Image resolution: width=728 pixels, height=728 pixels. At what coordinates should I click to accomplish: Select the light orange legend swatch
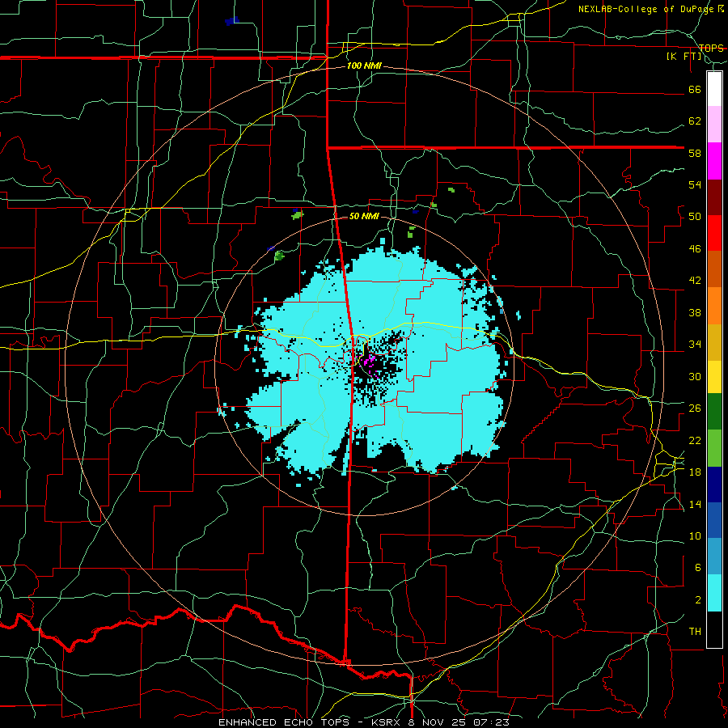(x=714, y=306)
